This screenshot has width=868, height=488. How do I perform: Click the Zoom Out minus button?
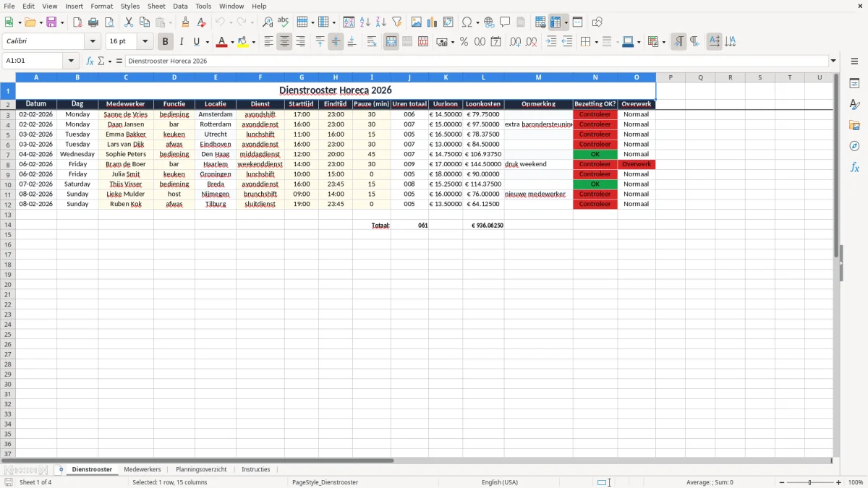pyautogui.click(x=782, y=482)
